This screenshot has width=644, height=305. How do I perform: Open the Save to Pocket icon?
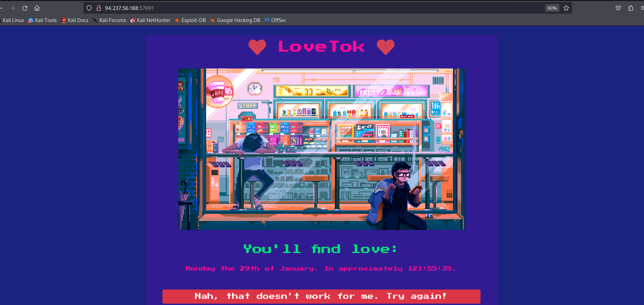618,8
